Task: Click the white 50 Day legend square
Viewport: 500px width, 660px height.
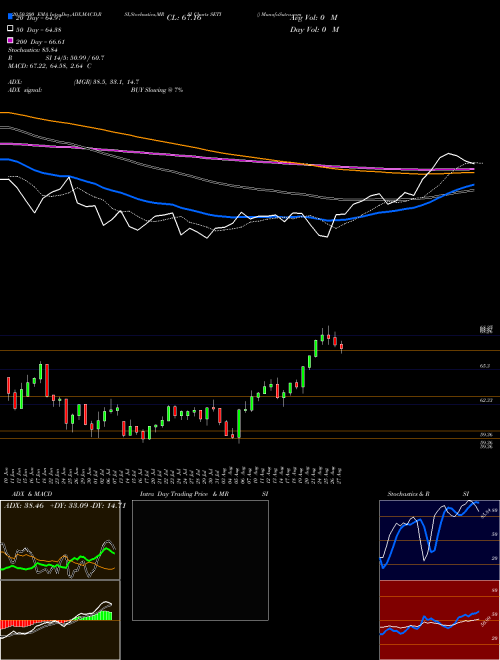Action: 10,29
